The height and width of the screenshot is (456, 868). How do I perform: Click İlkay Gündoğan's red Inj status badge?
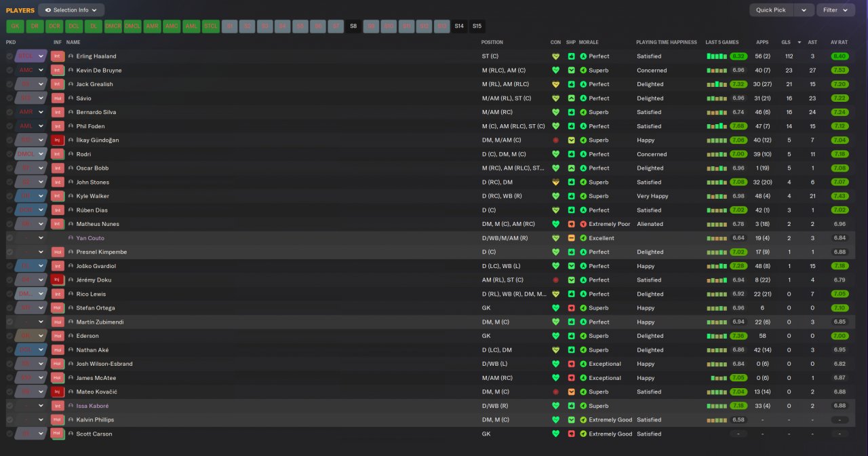click(x=58, y=140)
